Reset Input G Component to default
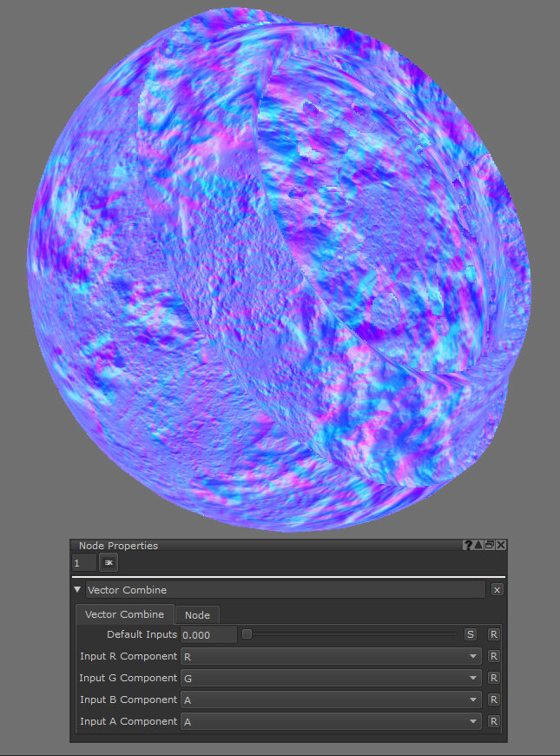Image resolution: width=560 pixels, height=756 pixels. 494,678
